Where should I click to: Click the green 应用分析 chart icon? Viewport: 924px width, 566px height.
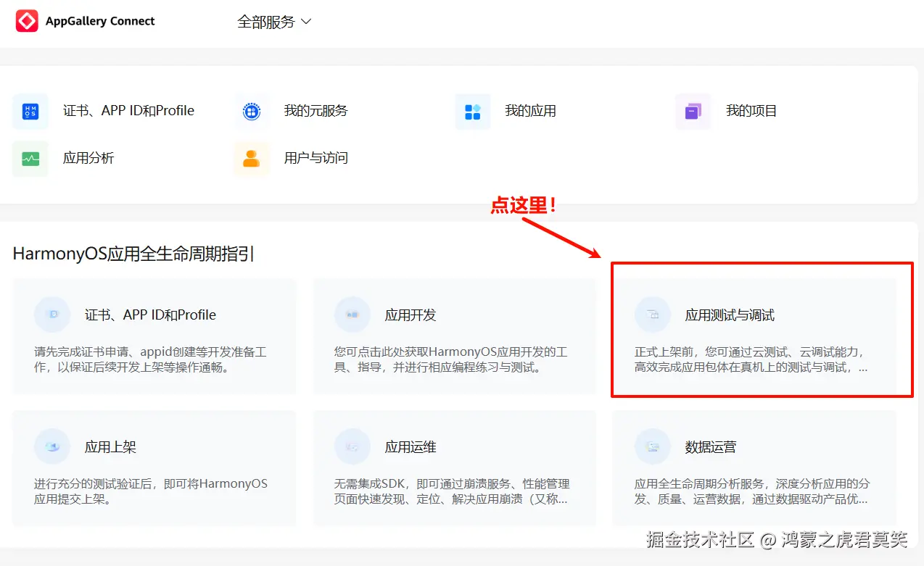30,159
